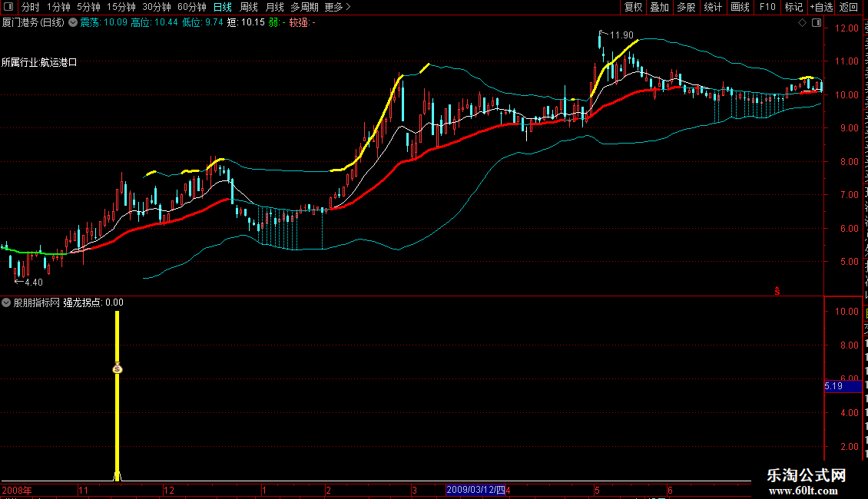This screenshot has height=499, width=868.
Task: Click the 所属行业:航运港口 industry label
Action: click(x=39, y=62)
